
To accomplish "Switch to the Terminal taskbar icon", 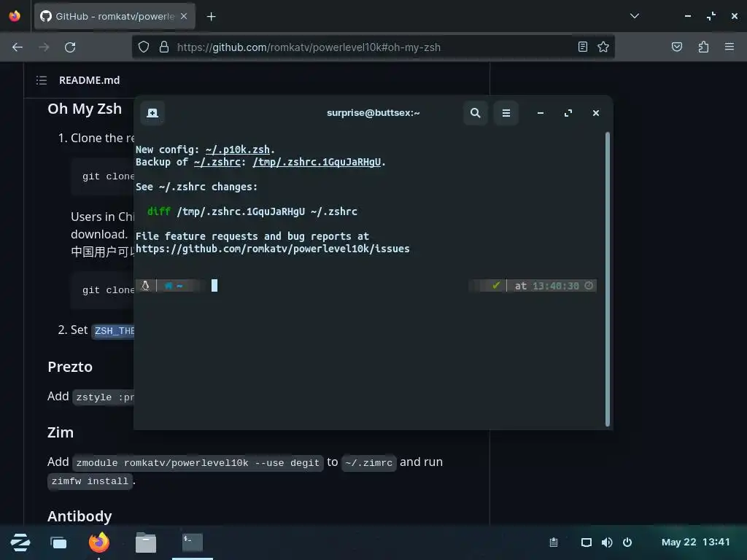I will click(x=193, y=542).
